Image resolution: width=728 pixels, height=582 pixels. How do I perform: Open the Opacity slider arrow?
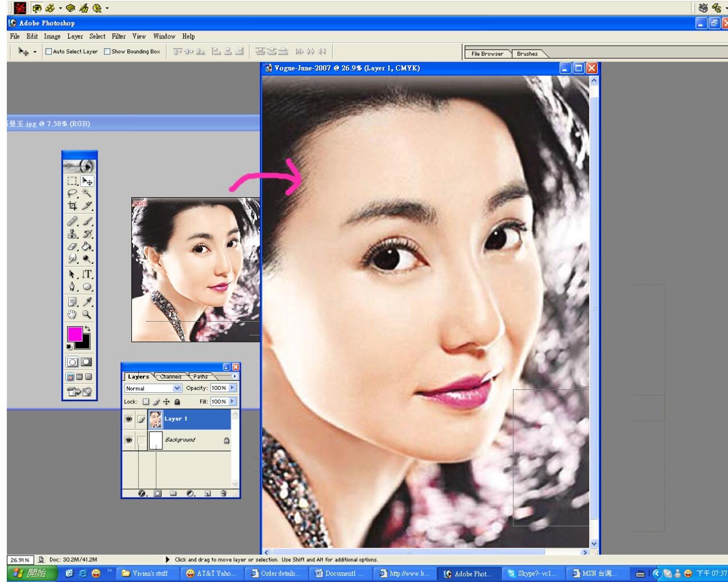point(232,388)
